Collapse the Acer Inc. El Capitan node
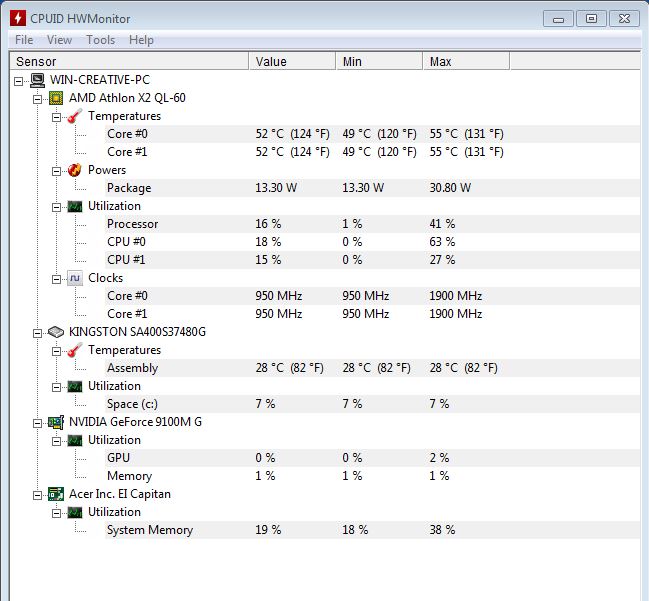This screenshot has height=601, width=649. [38, 495]
